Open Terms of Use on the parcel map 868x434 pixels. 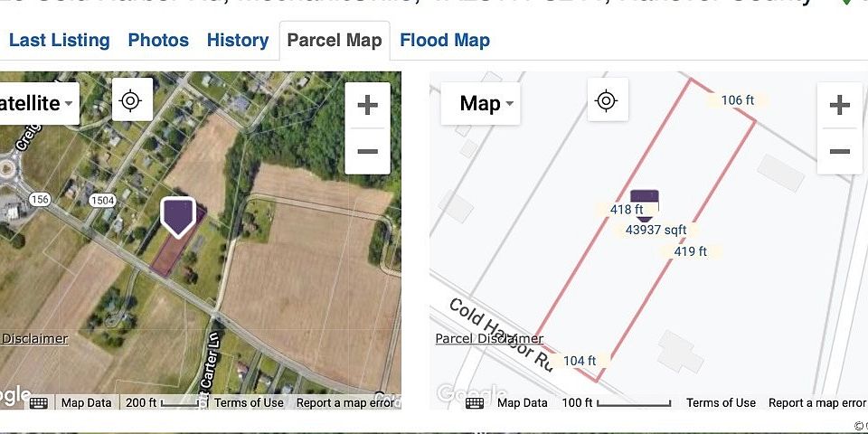click(721, 403)
